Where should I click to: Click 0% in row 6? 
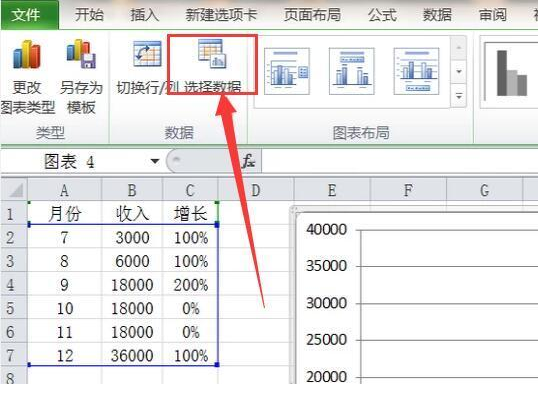pyautogui.click(x=190, y=331)
